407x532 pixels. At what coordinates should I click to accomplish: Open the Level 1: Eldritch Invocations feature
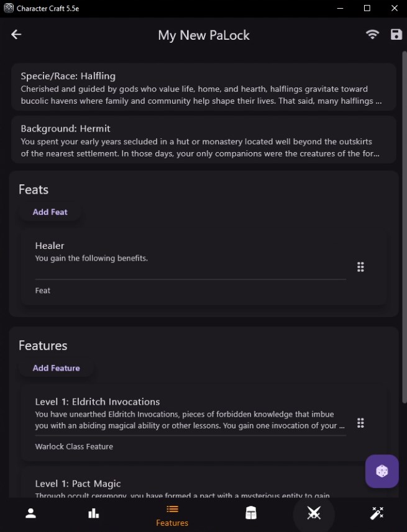click(x=186, y=413)
